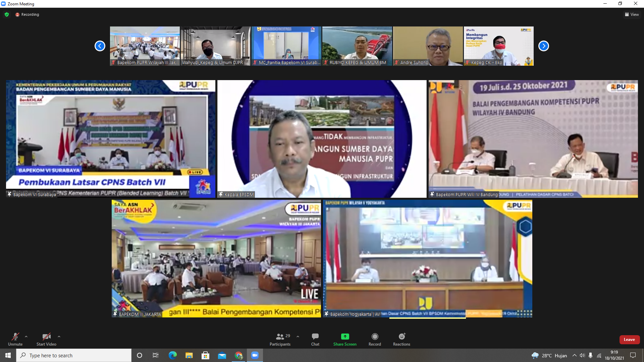Click pin icon on BAPEKOM III JAKARTA label

coord(115,314)
